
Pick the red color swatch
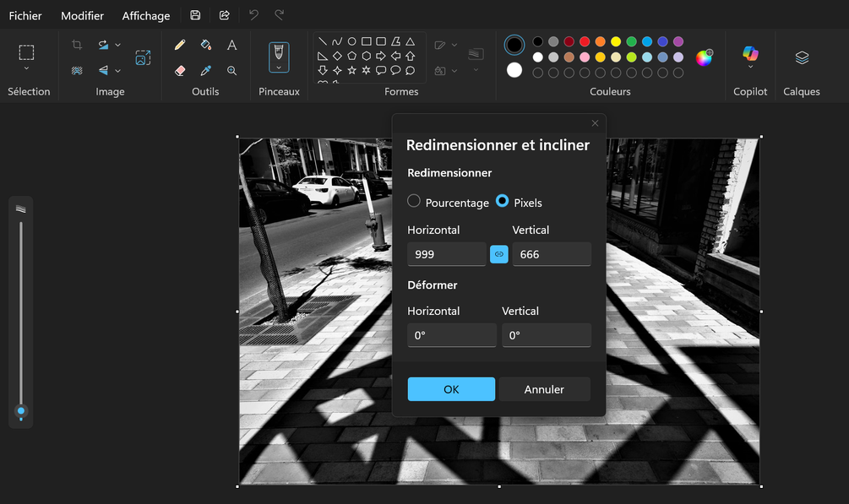tap(585, 41)
